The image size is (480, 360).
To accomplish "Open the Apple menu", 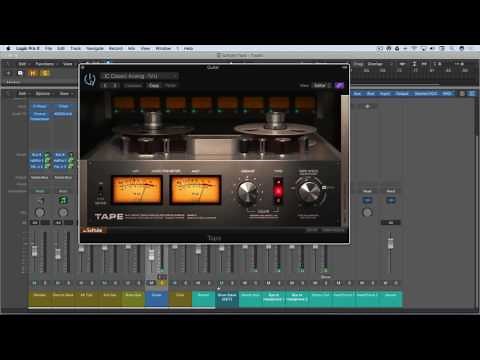I will coord(9,48).
